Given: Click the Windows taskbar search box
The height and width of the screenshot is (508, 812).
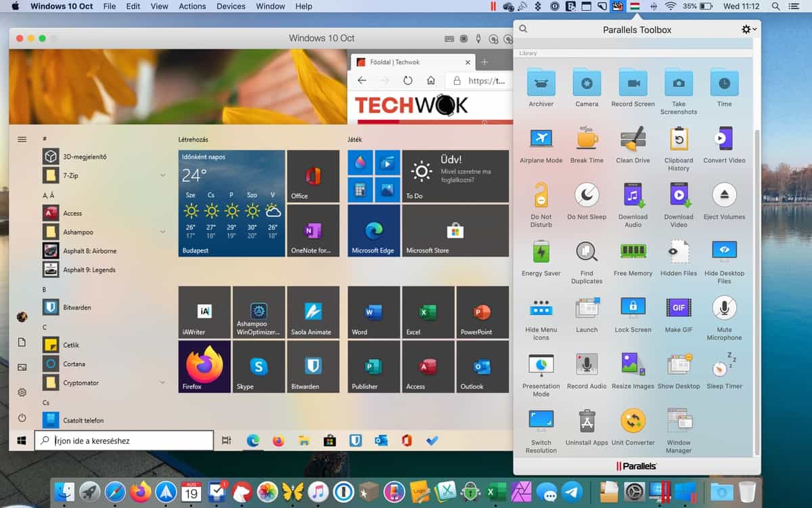Looking at the screenshot, I should pos(124,440).
